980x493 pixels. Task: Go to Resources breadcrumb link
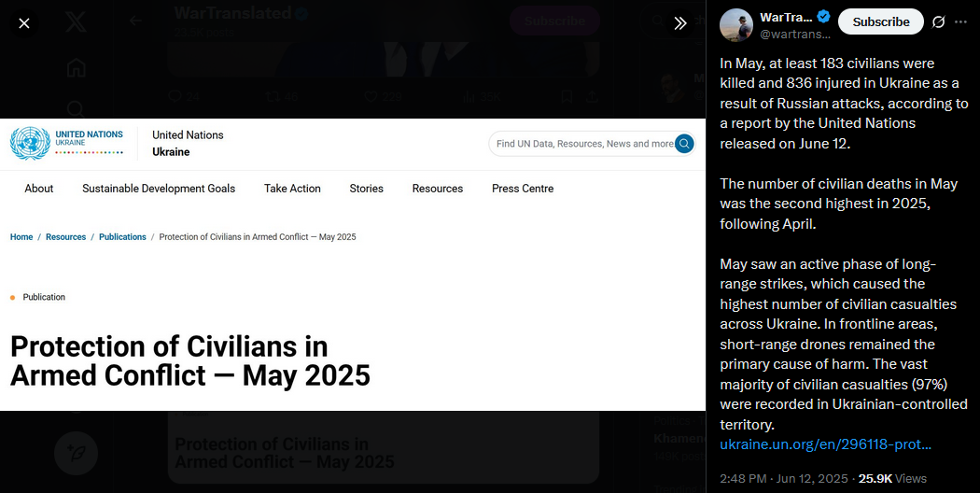click(x=65, y=237)
